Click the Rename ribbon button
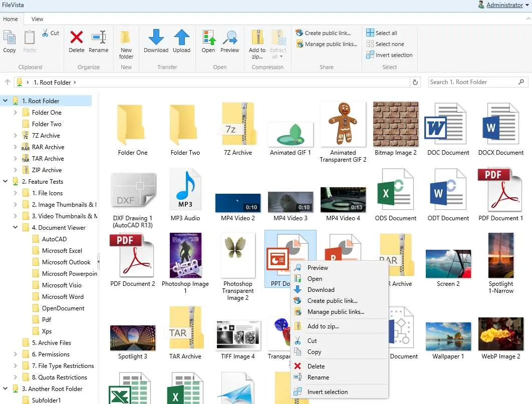 [98, 41]
